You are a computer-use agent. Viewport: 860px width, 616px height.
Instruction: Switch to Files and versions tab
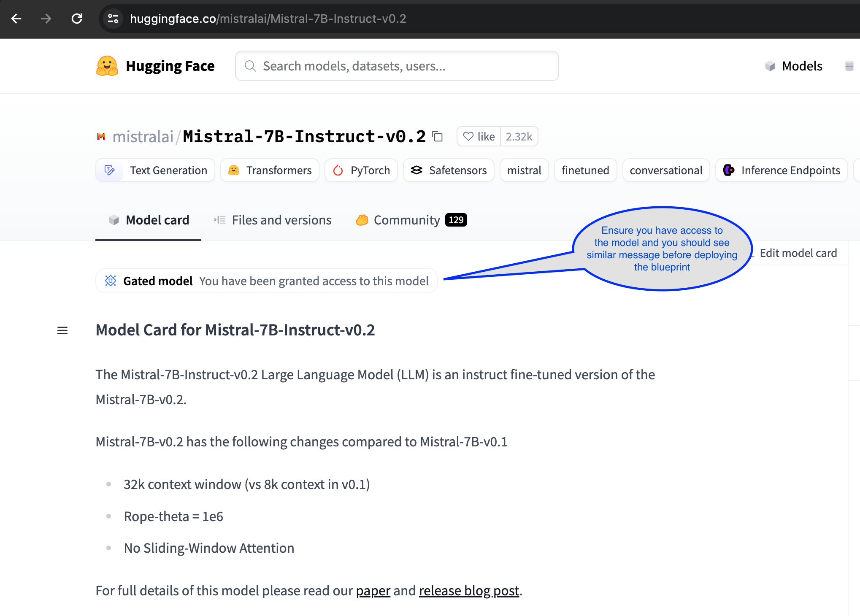tap(273, 220)
